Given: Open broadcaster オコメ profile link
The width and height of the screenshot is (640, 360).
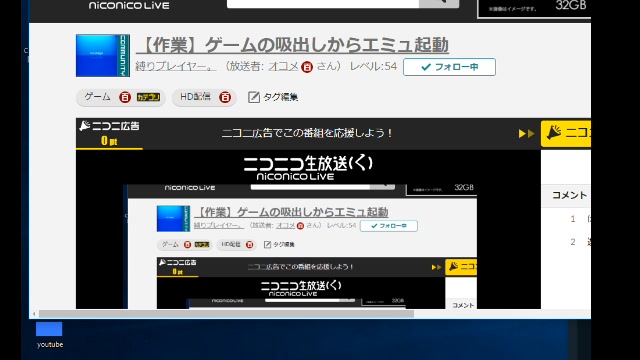Looking at the screenshot, I should (283, 66).
